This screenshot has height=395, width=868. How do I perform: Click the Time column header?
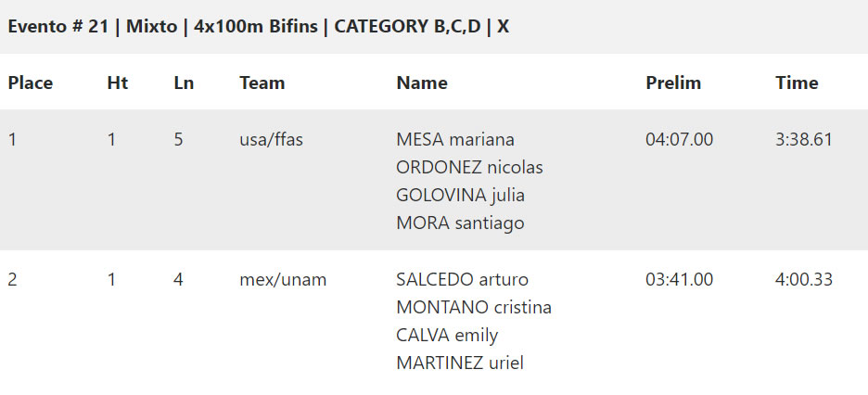coord(797,83)
